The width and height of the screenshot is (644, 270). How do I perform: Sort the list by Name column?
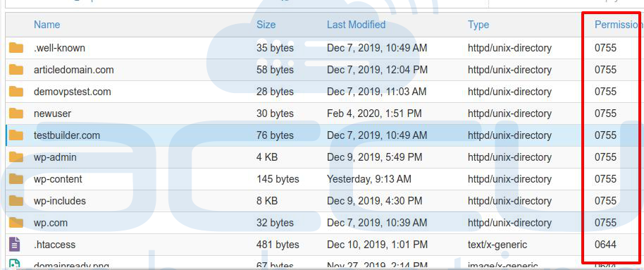pyautogui.click(x=47, y=25)
